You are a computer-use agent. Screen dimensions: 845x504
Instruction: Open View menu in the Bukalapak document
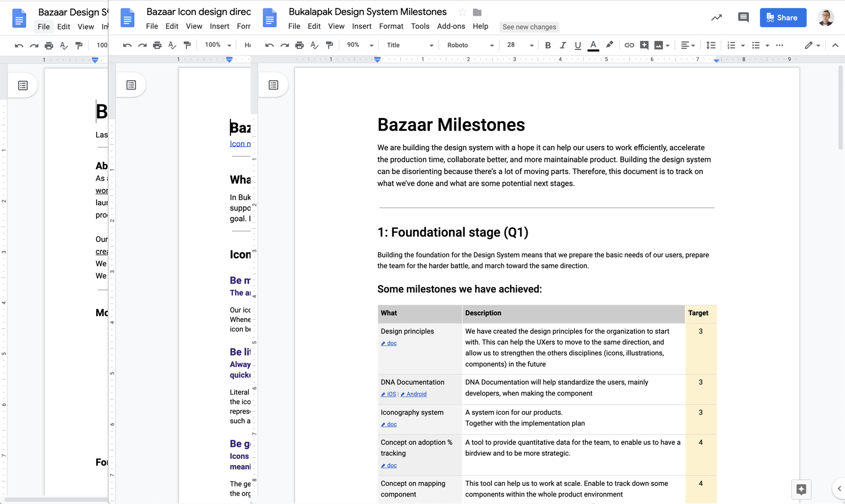coord(336,26)
